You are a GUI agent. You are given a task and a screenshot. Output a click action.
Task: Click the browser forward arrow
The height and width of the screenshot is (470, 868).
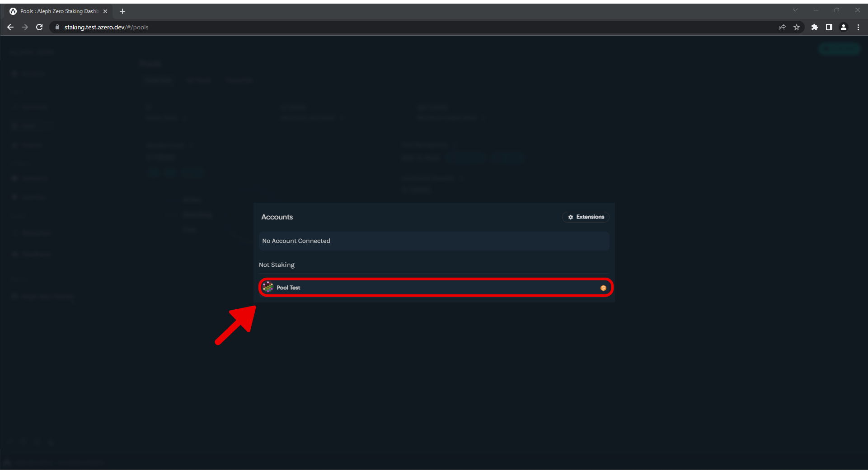[x=25, y=27]
